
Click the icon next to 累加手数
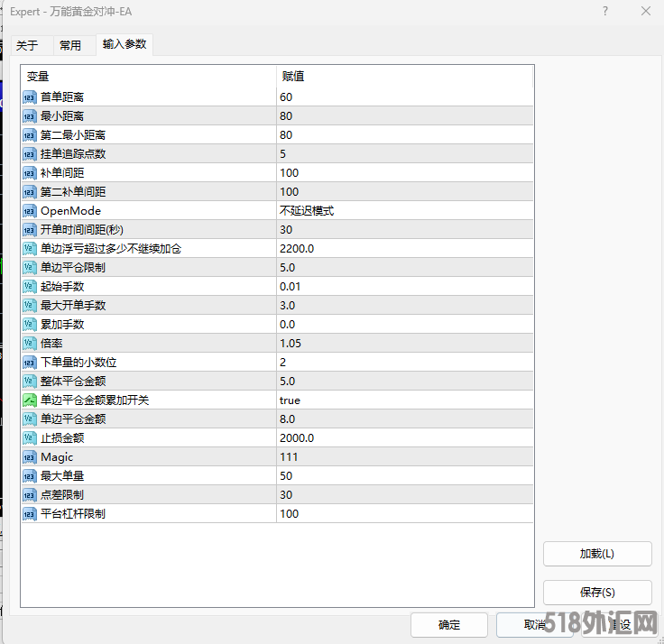click(x=30, y=325)
